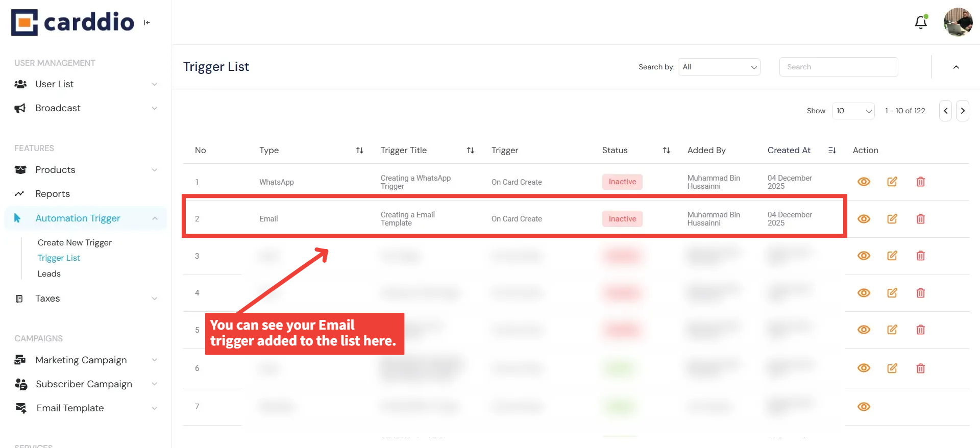View details of trigger row 3

coord(864,256)
